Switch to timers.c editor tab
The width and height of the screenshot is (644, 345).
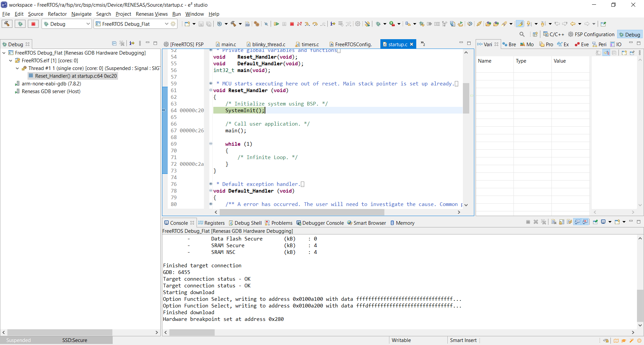click(x=307, y=44)
